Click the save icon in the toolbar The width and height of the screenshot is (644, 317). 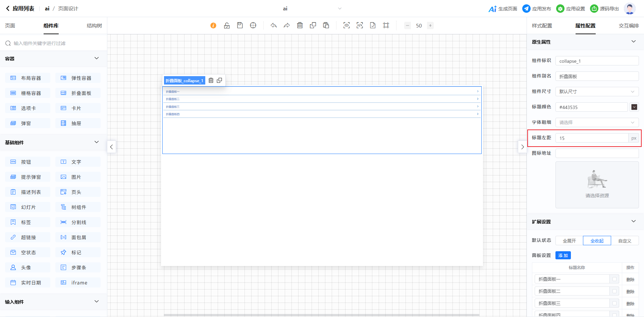pyautogui.click(x=240, y=25)
